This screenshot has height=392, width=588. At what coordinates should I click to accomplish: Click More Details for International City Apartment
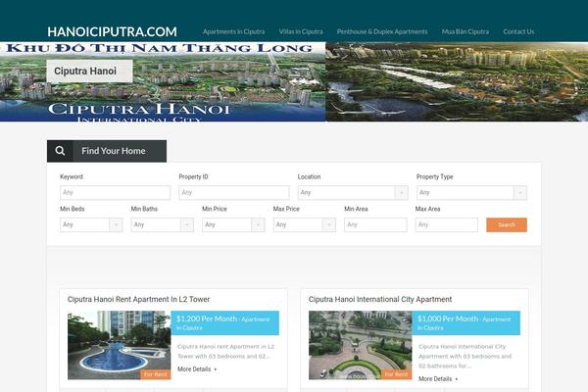pos(438,379)
